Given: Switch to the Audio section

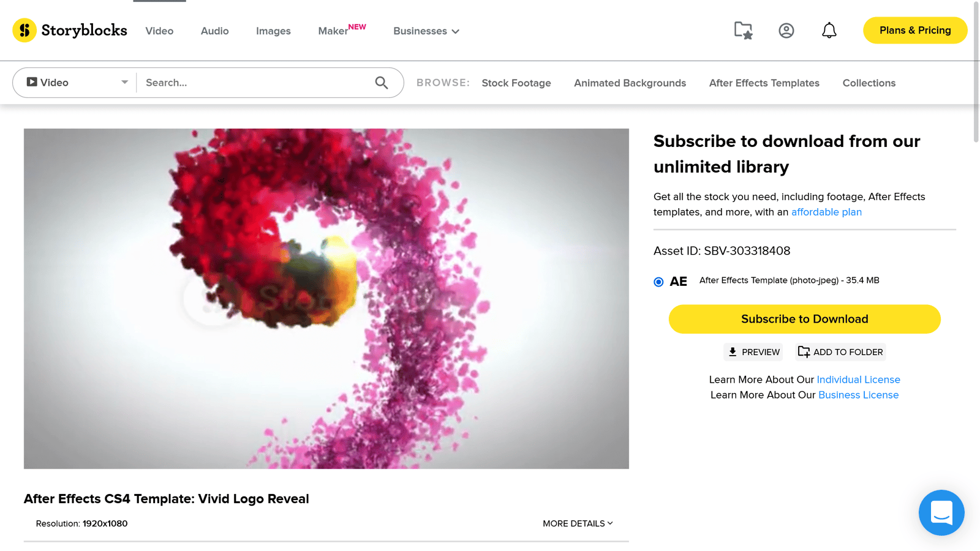Looking at the screenshot, I should pos(214,31).
